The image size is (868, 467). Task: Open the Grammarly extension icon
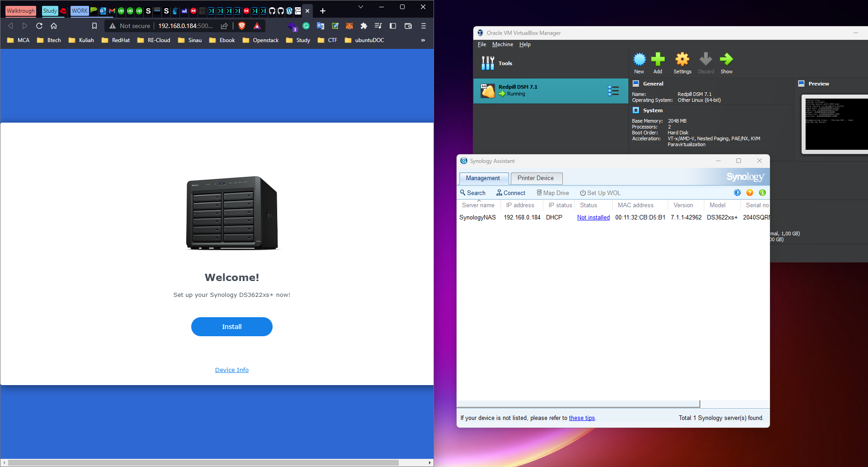pos(306,26)
